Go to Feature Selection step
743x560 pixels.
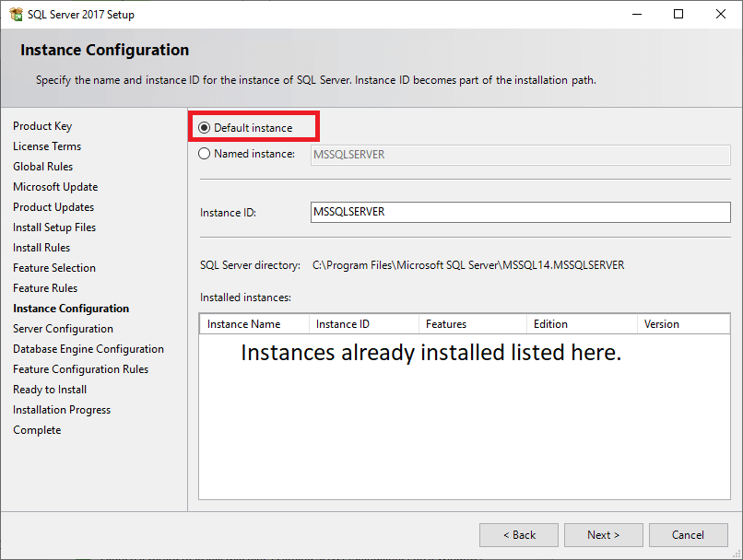click(x=54, y=268)
